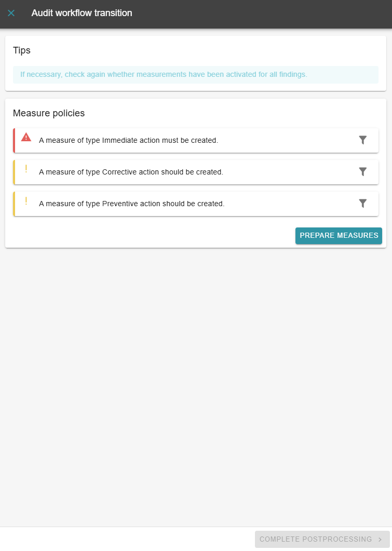
Task: Click the Audit workflow transition title
Action: [82, 13]
